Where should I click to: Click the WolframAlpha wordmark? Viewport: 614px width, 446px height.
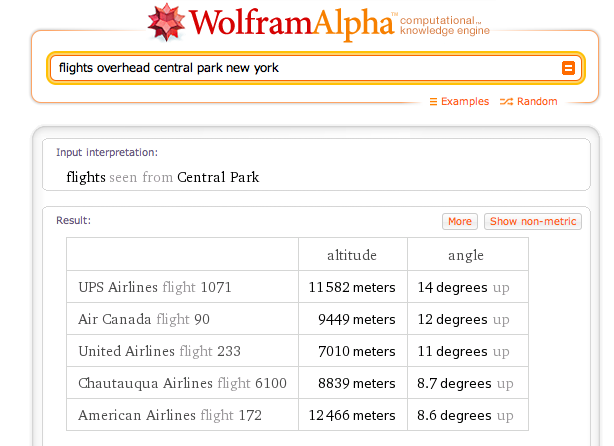(292, 24)
